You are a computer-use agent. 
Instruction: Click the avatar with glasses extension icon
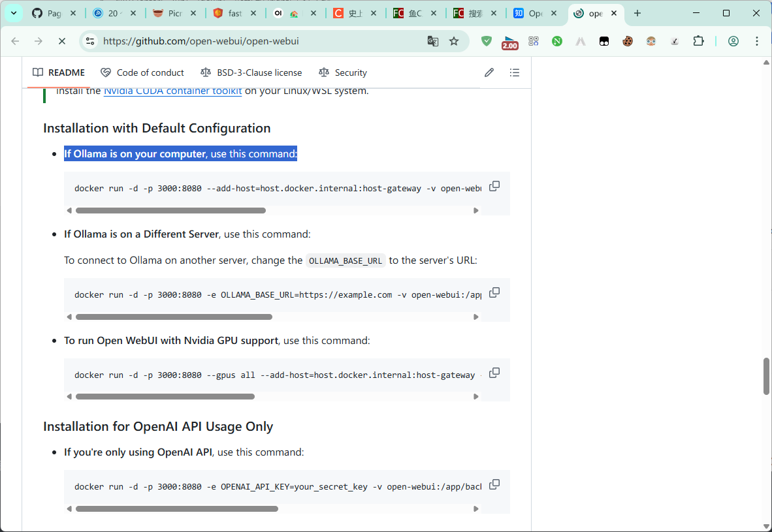click(x=651, y=41)
